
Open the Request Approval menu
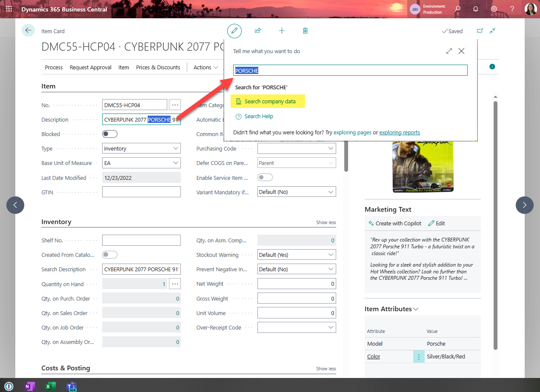(91, 67)
